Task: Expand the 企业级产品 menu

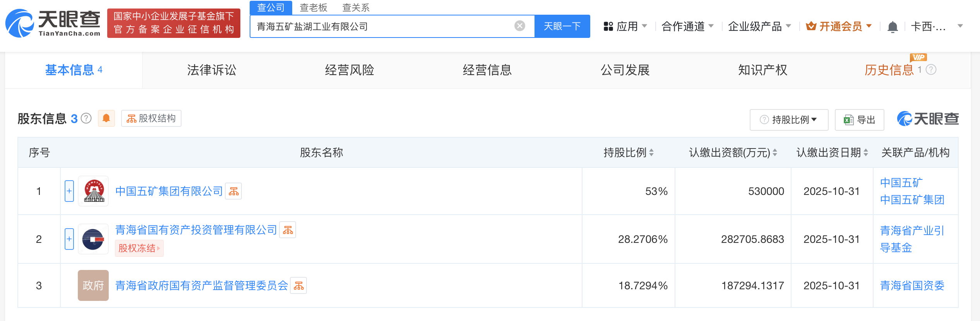Action: coord(759,26)
